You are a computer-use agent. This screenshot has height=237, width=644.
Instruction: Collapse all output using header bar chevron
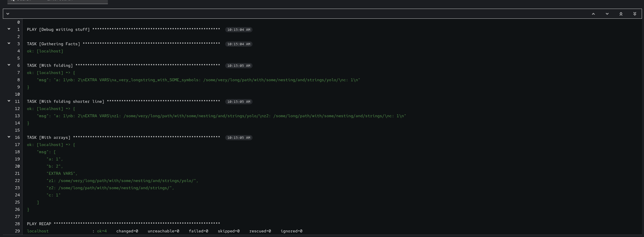[8, 14]
